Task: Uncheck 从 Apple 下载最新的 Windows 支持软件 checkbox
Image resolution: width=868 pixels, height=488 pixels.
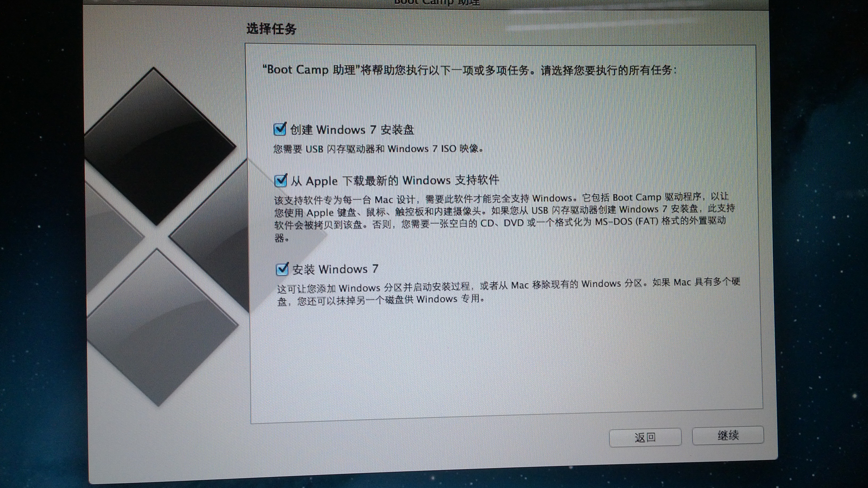Action: point(281,180)
